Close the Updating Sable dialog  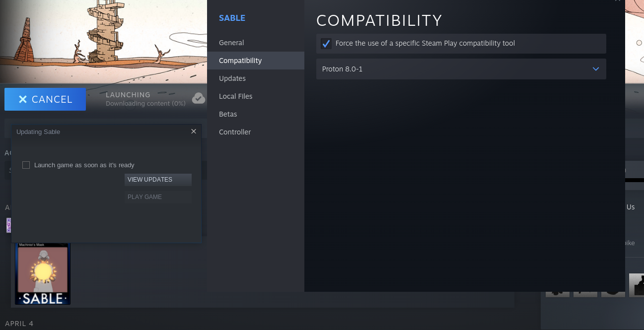[194, 132]
